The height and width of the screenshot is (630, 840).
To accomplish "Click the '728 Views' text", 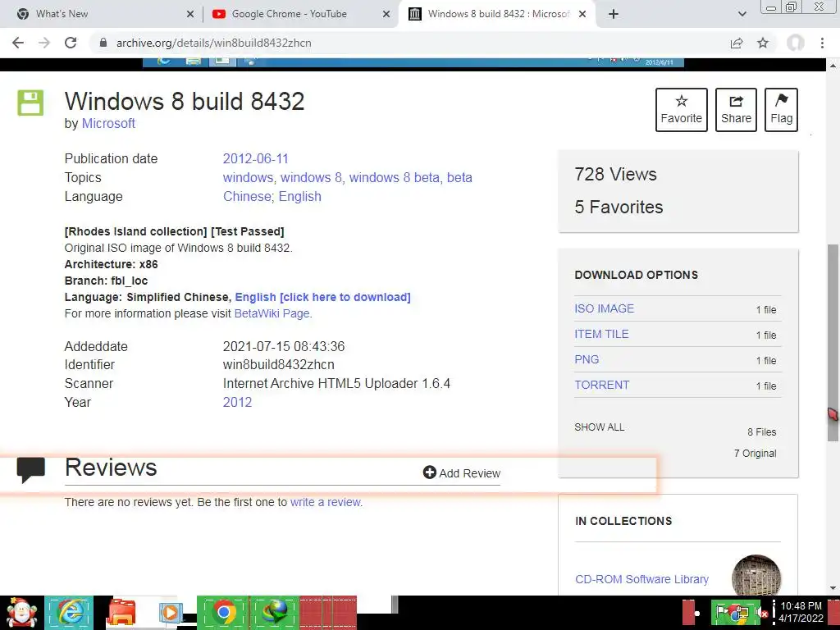I will 615,174.
